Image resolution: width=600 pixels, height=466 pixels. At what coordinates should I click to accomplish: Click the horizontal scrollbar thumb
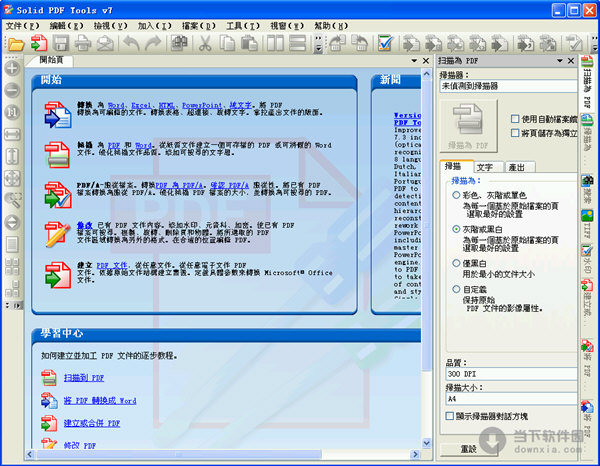tap(179, 454)
